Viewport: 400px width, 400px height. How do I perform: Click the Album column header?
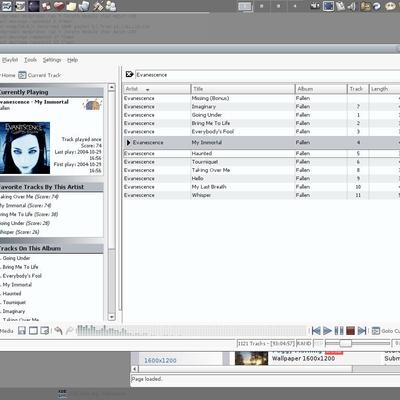pos(321,89)
